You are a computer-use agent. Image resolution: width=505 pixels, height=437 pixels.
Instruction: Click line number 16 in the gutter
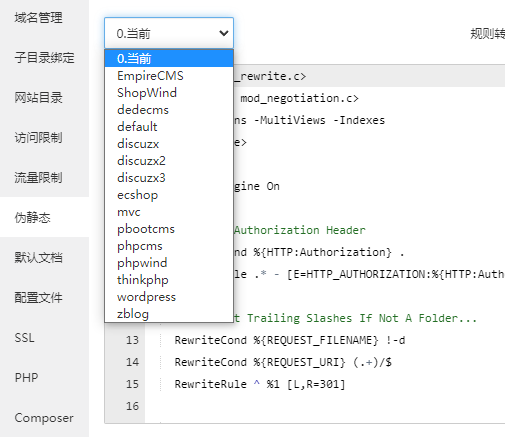(132, 406)
